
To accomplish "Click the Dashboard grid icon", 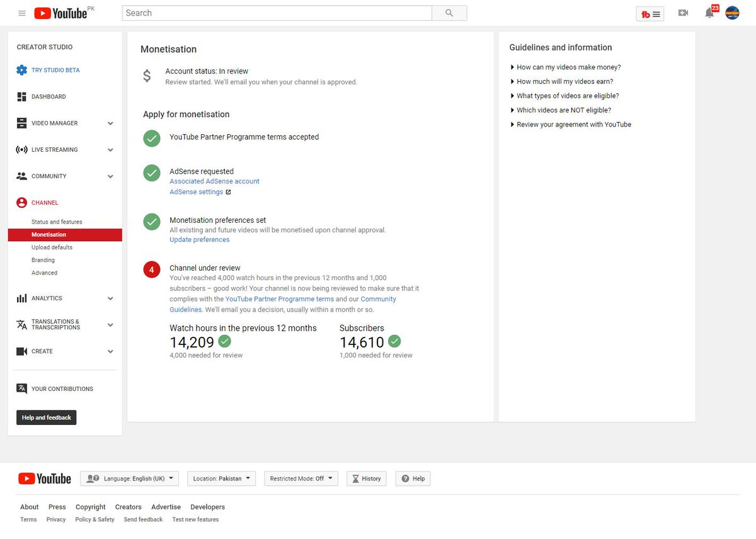I will tap(22, 97).
